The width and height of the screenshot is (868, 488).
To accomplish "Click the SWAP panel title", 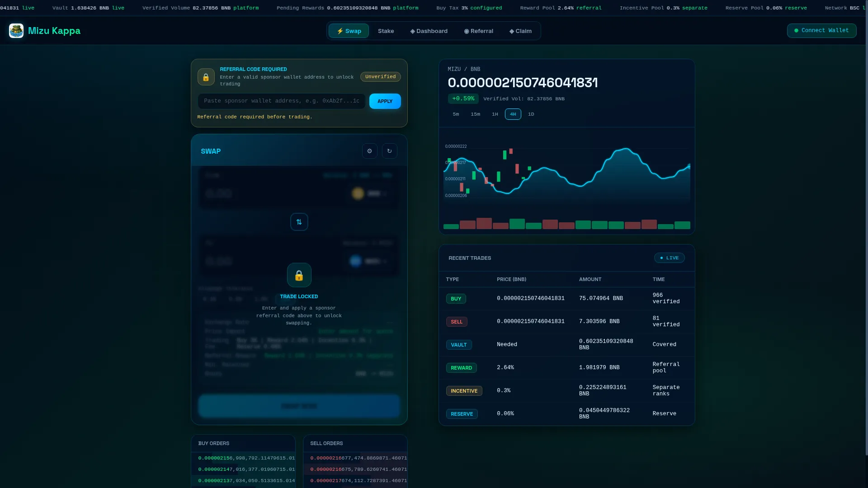I will (211, 151).
